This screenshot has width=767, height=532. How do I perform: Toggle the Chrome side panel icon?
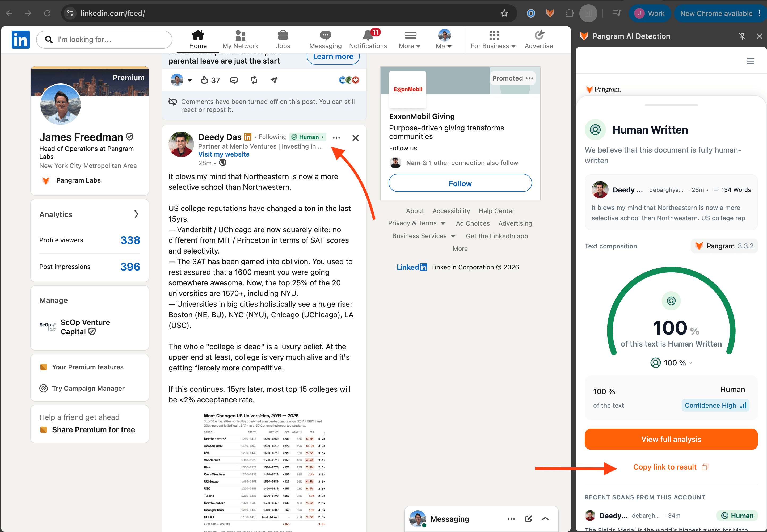588,13
